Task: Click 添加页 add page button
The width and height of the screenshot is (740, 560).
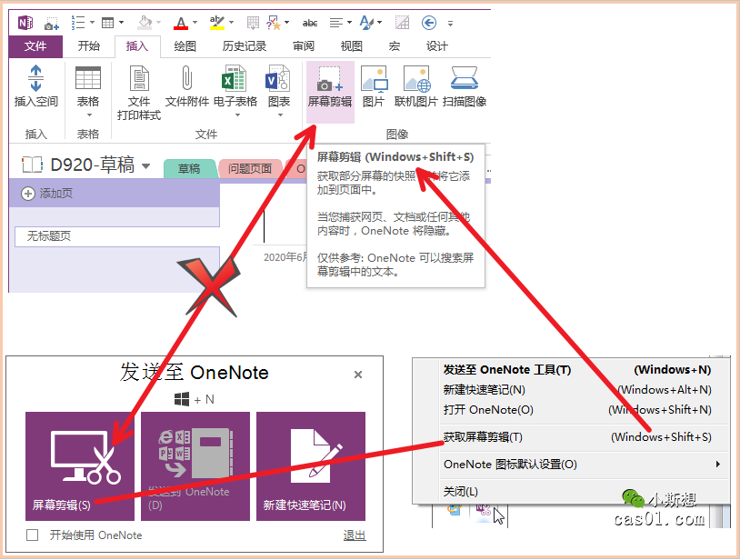Action: click(47, 194)
